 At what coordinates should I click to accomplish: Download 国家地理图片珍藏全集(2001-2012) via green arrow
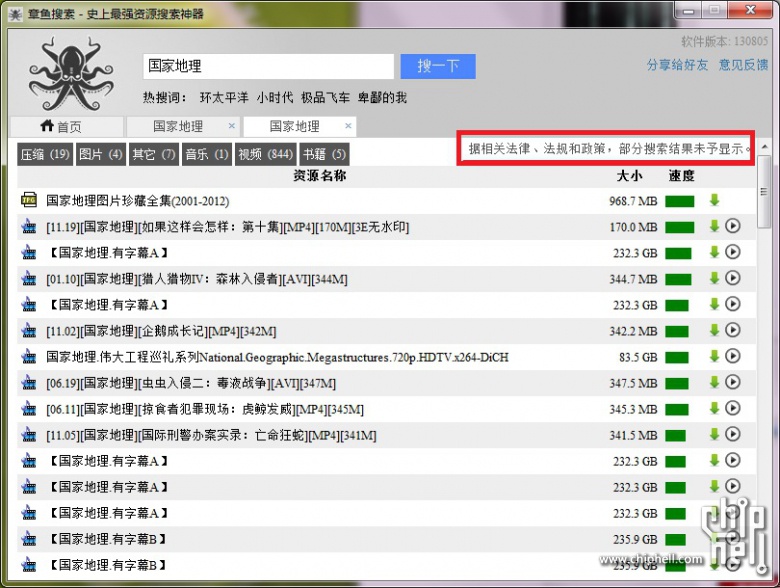[x=714, y=200]
